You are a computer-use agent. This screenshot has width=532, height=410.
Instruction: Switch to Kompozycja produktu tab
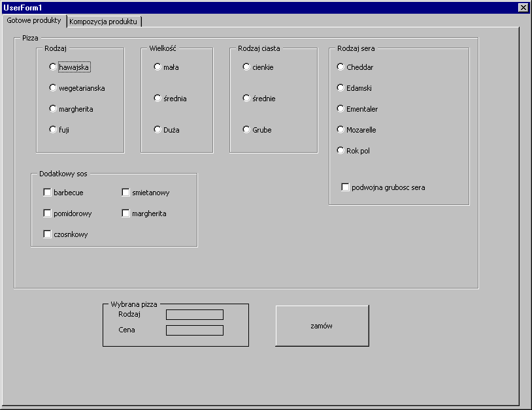(x=103, y=21)
